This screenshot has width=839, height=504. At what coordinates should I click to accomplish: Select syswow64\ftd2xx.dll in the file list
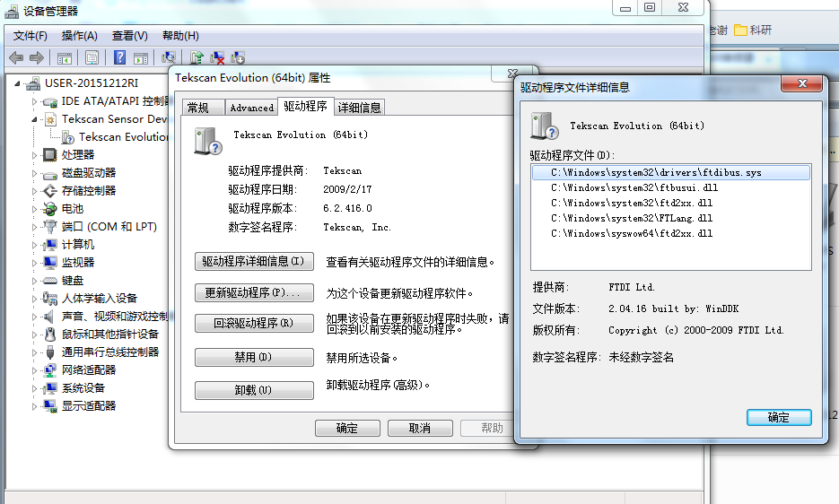point(671,233)
